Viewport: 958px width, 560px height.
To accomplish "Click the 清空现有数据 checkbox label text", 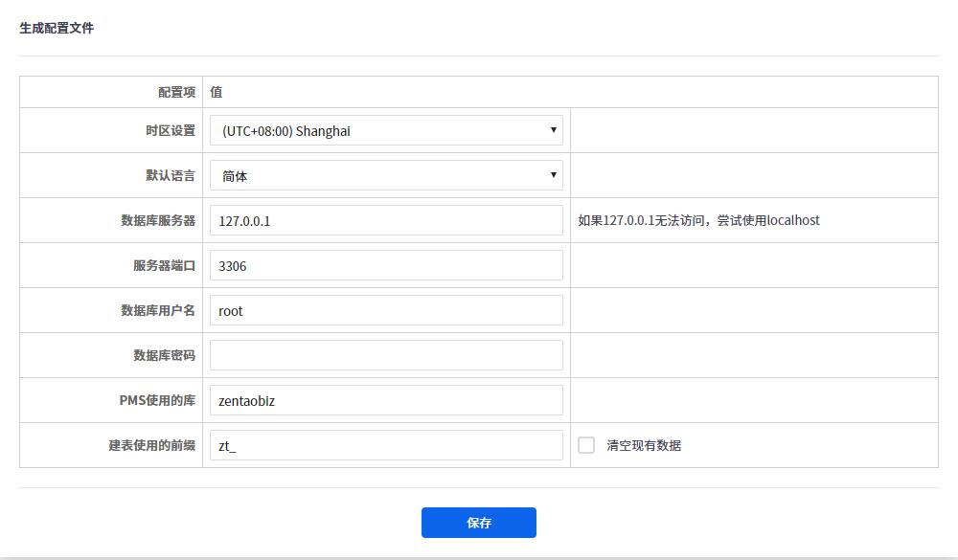I will click(644, 445).
